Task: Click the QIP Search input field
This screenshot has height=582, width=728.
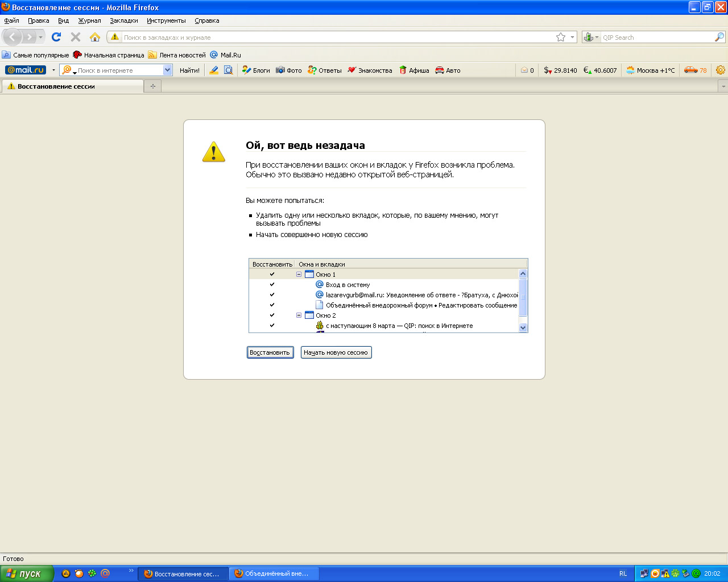Action: (657, 38)
